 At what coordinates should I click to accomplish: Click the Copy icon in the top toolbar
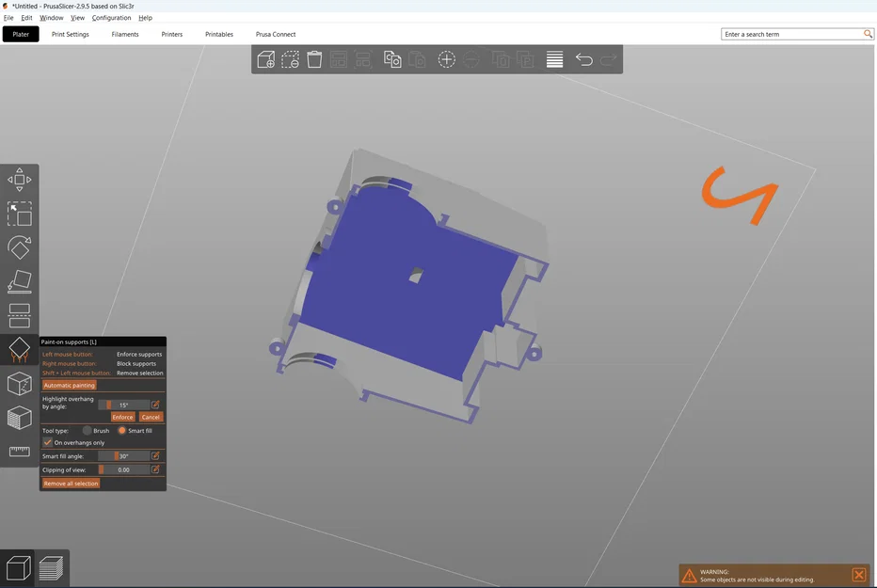pos(392,59)
